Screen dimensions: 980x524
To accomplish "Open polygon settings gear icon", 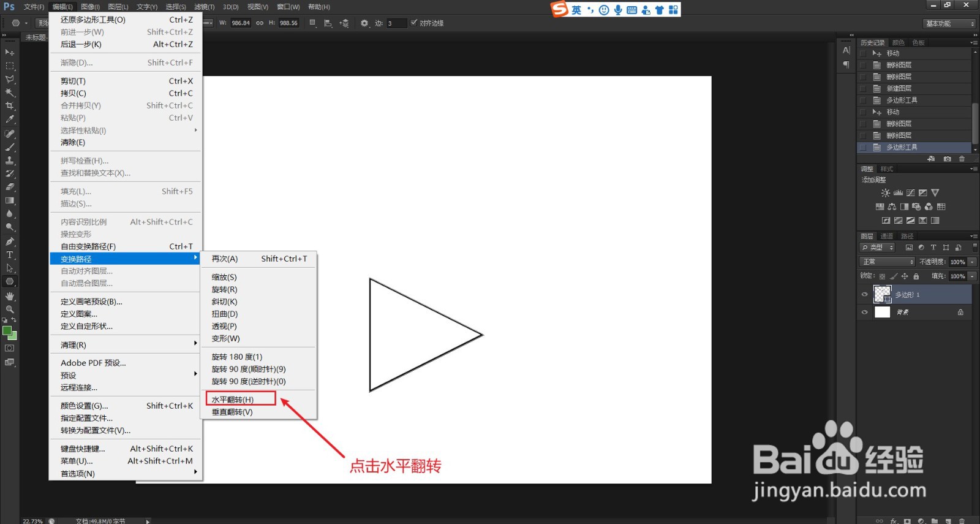I will pos(365,23).
